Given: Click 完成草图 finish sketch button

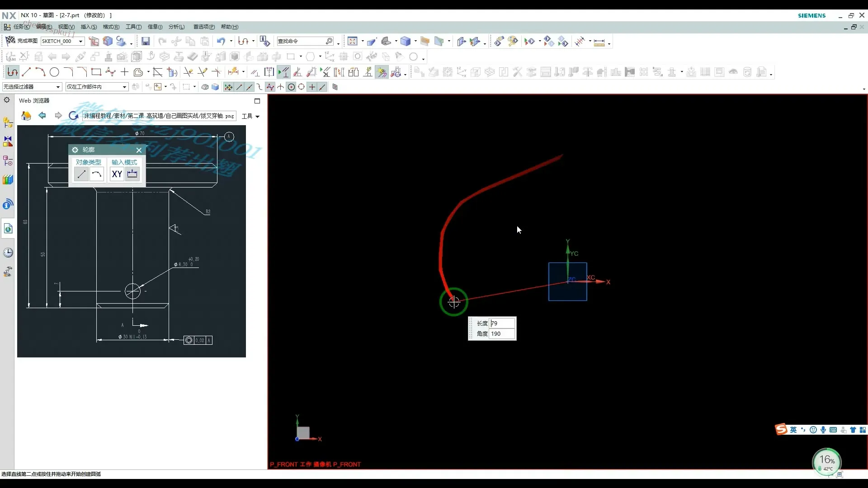Looking at the screenshot, I should 22,41.
